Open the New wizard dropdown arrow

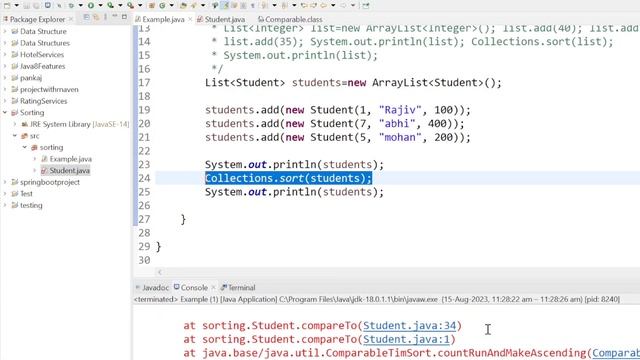pos(16,5)
